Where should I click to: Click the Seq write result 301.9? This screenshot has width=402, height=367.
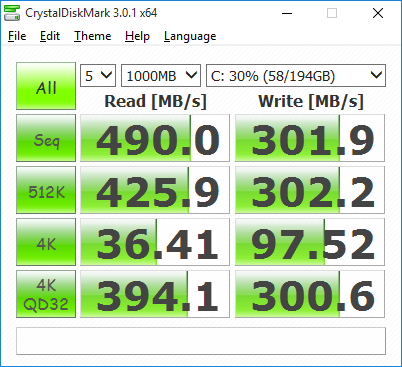pyautogui.click(x=310, y=138)
